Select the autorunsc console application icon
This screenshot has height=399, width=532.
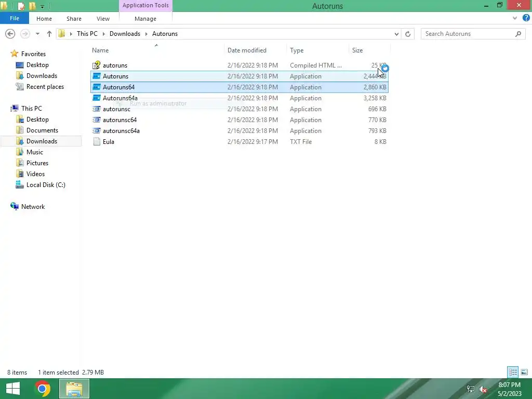click(97, 109)
